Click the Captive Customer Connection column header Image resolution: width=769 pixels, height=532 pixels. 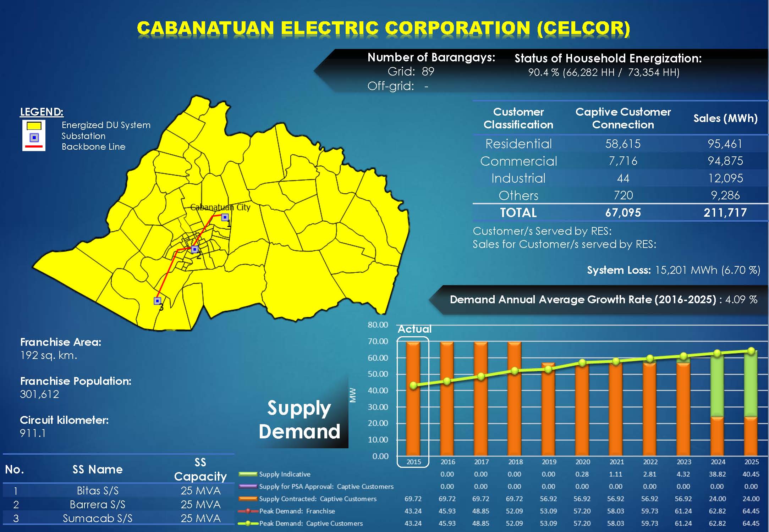coord(623,118)
